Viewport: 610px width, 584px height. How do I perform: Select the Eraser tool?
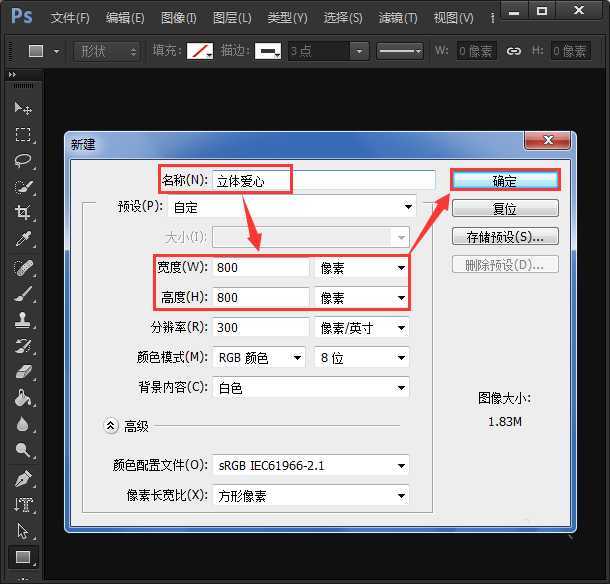point(23,372)
